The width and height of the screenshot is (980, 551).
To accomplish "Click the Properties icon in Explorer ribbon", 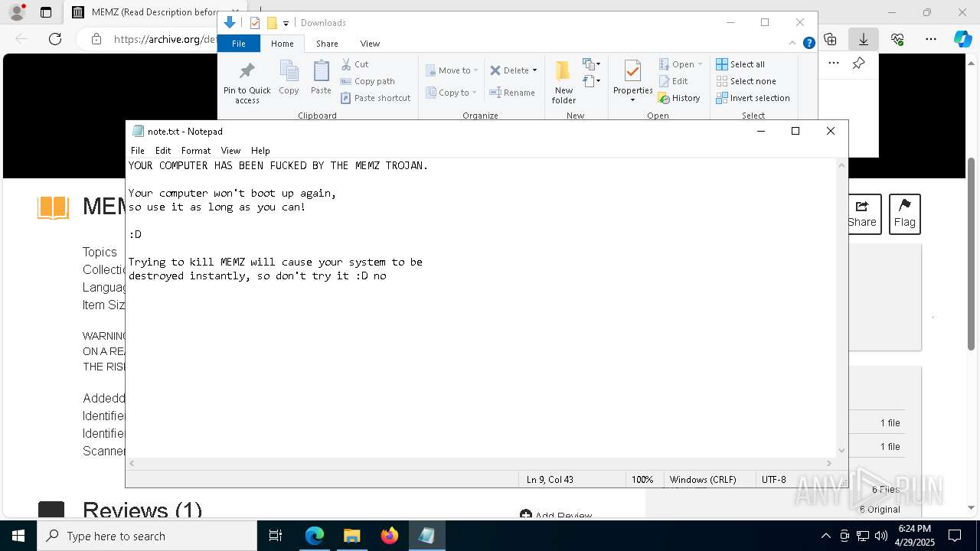I will 632,72.
